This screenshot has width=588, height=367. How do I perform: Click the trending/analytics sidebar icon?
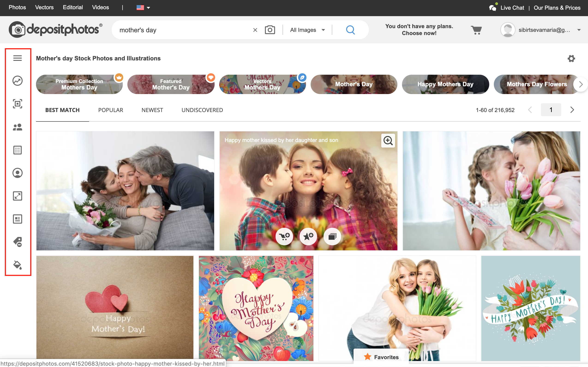coord(17,81)
